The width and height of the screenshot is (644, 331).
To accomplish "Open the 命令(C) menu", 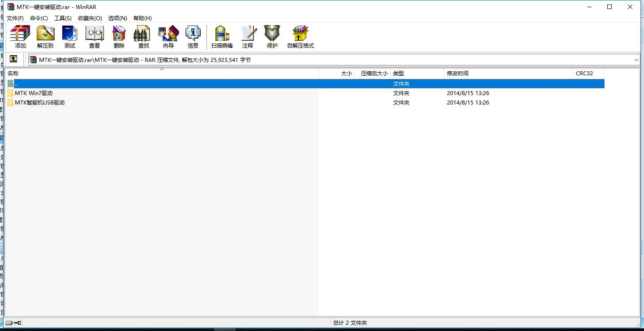I will click(x=39, y=18).
